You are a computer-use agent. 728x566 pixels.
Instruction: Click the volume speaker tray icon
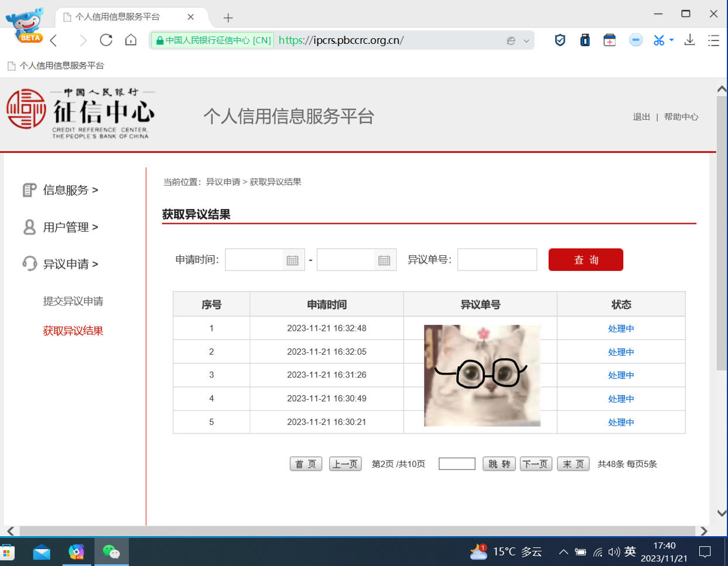pos(614,552)
